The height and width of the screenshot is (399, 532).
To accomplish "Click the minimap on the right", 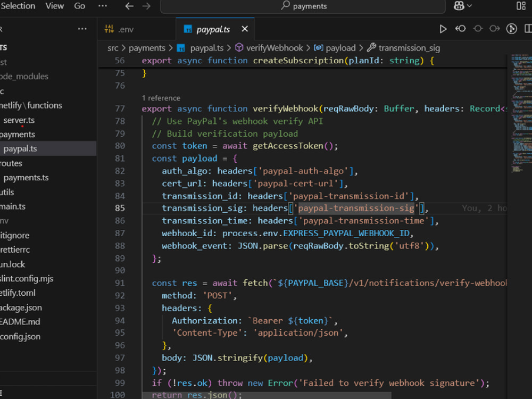I will click(x=521, y=114).
